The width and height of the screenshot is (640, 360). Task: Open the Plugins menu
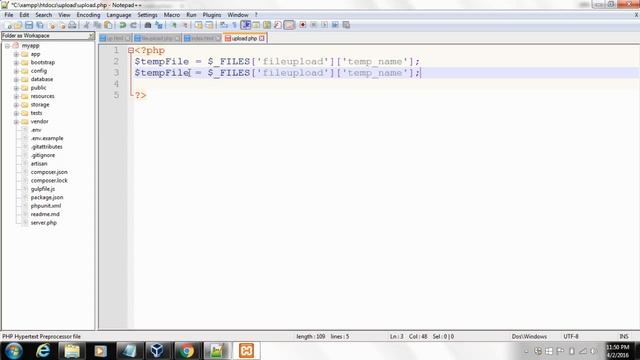tap(212, 15)
